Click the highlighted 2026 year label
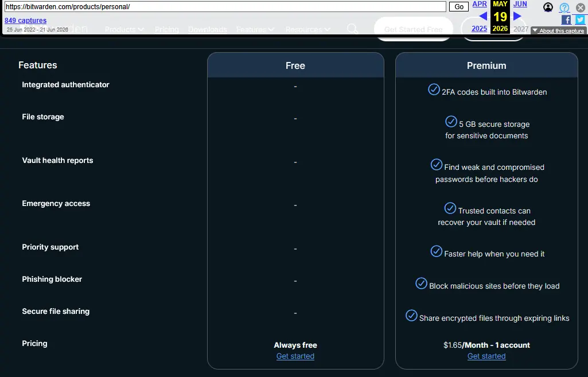Viewport: 588px width, 377px height. pyautogui.click(x=500, y=29)
